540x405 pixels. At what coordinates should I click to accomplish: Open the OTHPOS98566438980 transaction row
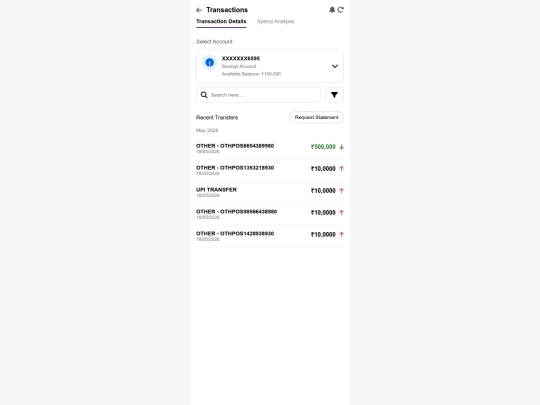[270, 214]
